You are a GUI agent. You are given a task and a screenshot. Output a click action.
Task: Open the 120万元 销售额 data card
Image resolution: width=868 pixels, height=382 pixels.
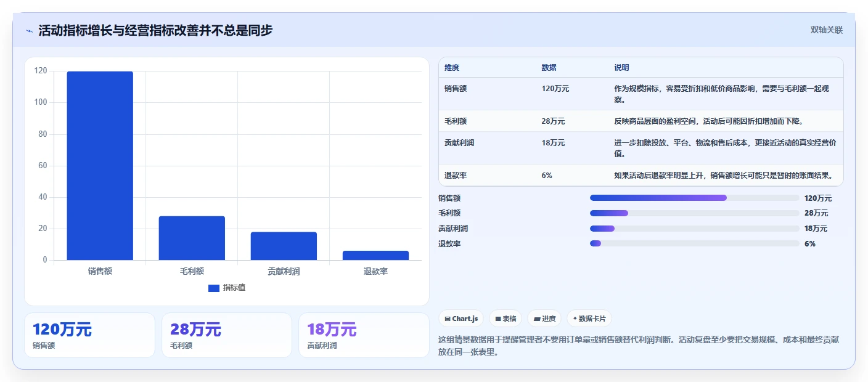[x=89, y=335]
